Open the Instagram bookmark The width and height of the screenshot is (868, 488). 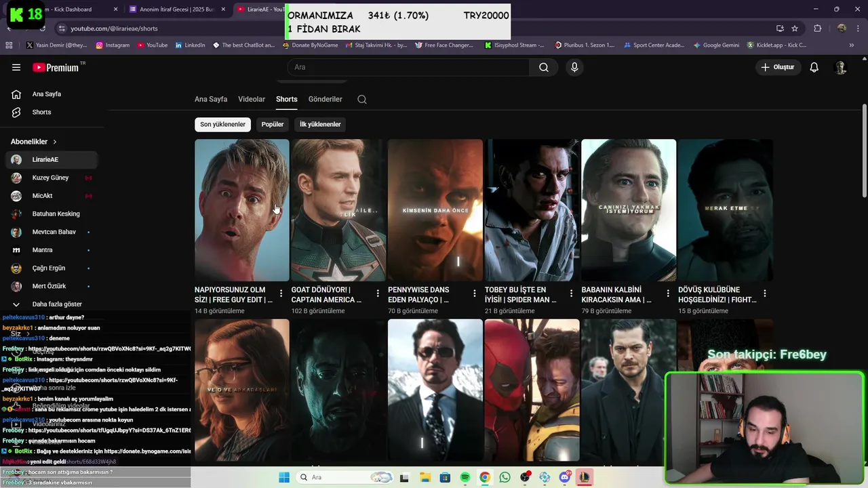point(113,45)
